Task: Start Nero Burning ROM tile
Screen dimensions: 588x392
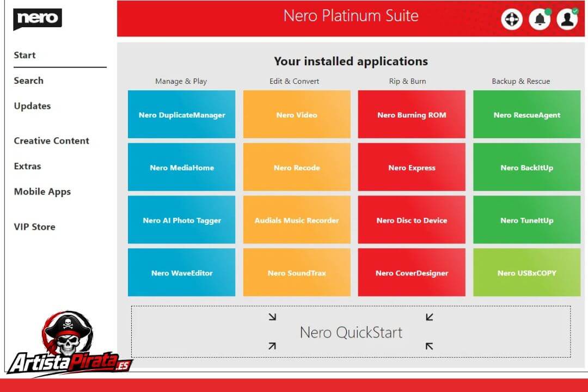Action: [x=412, y=114]
